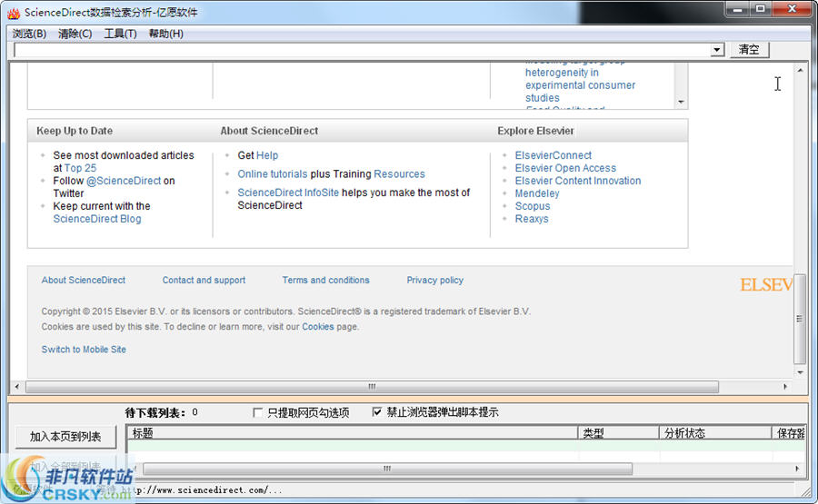This screenshot has height=504, width=818.
Task: Open the Elsevier Content Innovation link
Action: 578,181
